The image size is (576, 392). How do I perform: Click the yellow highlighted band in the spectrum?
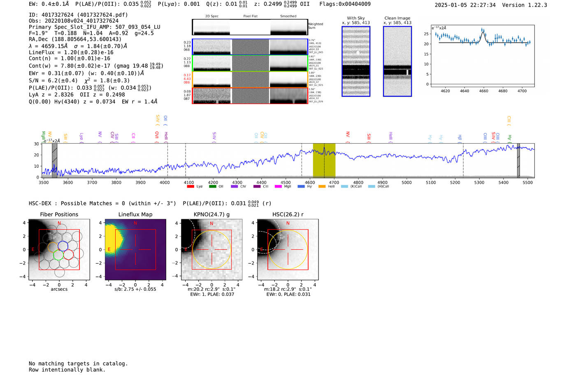pyautogui.click(x=324, y=160)
